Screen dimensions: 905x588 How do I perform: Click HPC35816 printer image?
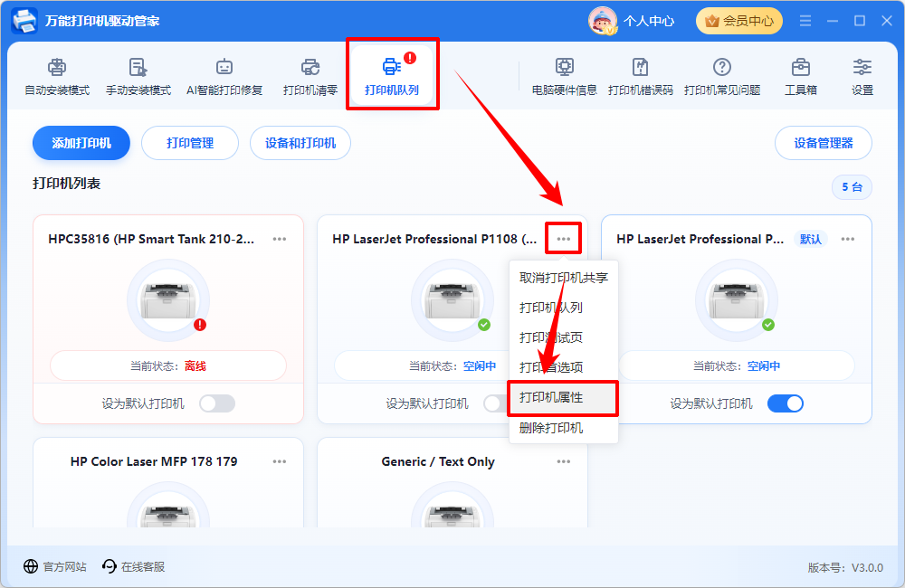pos(168,300)
